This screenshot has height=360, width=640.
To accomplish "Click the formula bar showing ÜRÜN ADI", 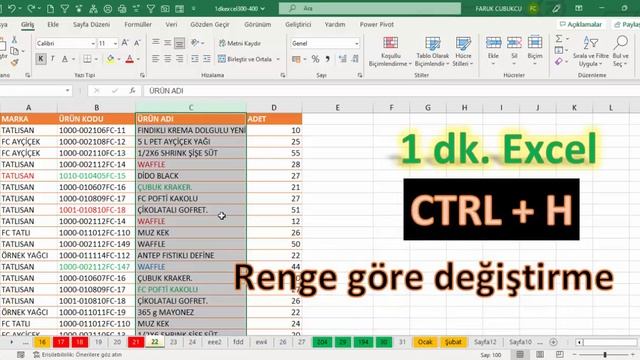I will click(x=391, y=91).
